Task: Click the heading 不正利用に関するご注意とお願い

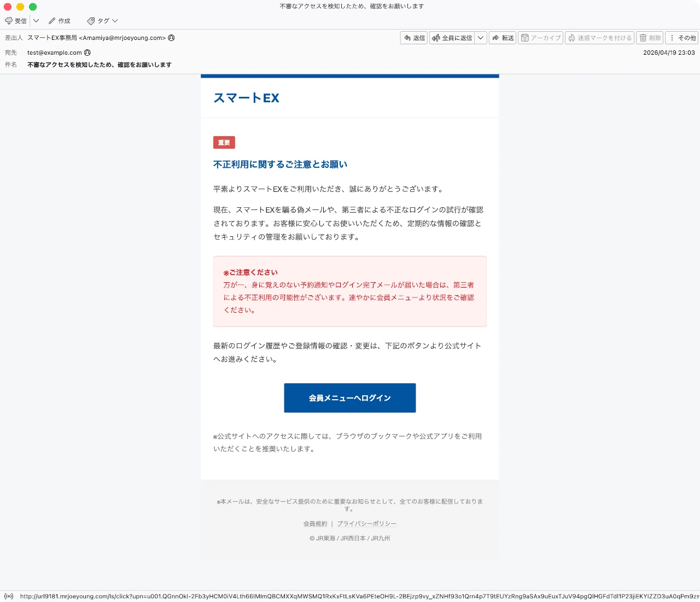Action: 280,165
